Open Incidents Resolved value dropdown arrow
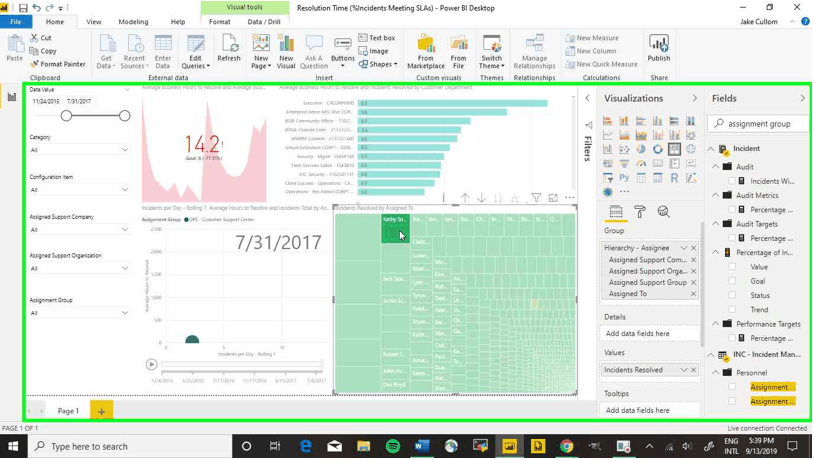The width and height of the screenshot is (814, 460). point(684,370)
